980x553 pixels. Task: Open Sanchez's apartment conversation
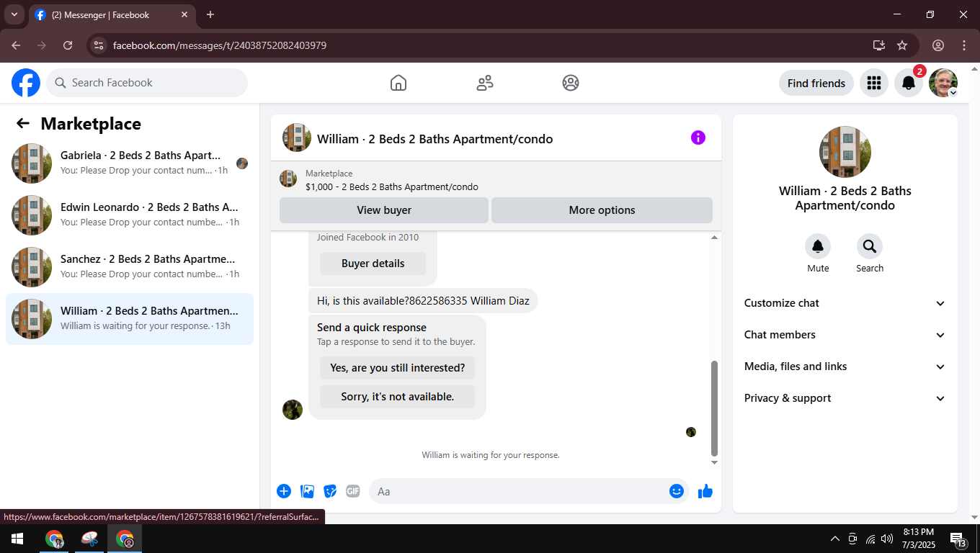(130, 267)
